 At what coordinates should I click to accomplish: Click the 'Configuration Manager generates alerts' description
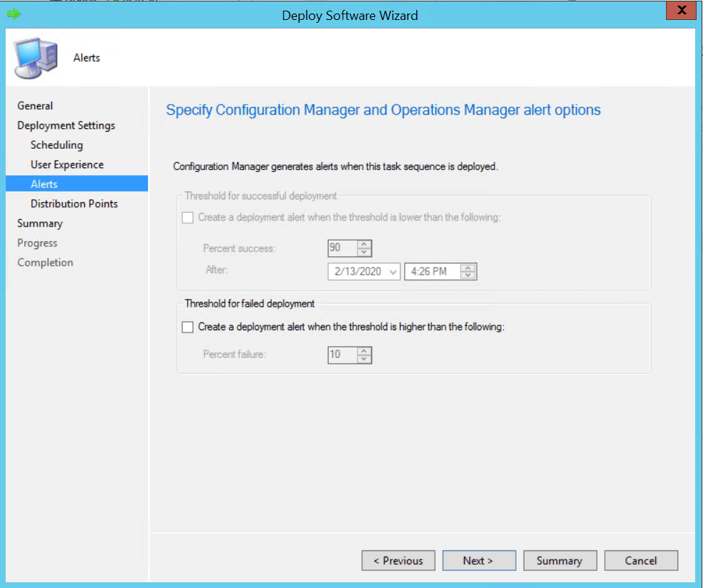click(335, 167)
